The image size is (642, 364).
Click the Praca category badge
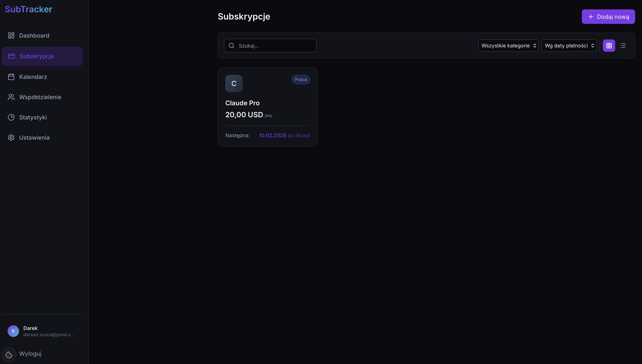click(x=301, y=79)
